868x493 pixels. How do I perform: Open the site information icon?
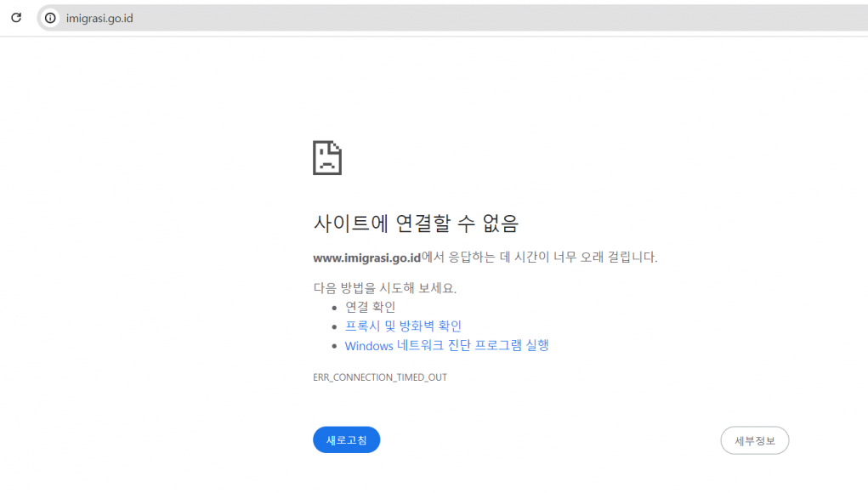50,18
